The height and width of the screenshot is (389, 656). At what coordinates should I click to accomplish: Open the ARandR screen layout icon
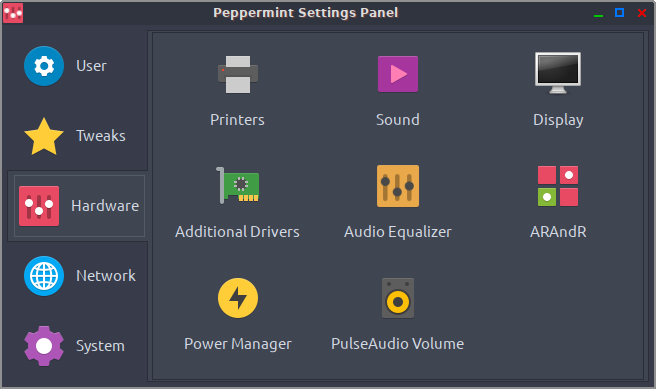point(558,186)
